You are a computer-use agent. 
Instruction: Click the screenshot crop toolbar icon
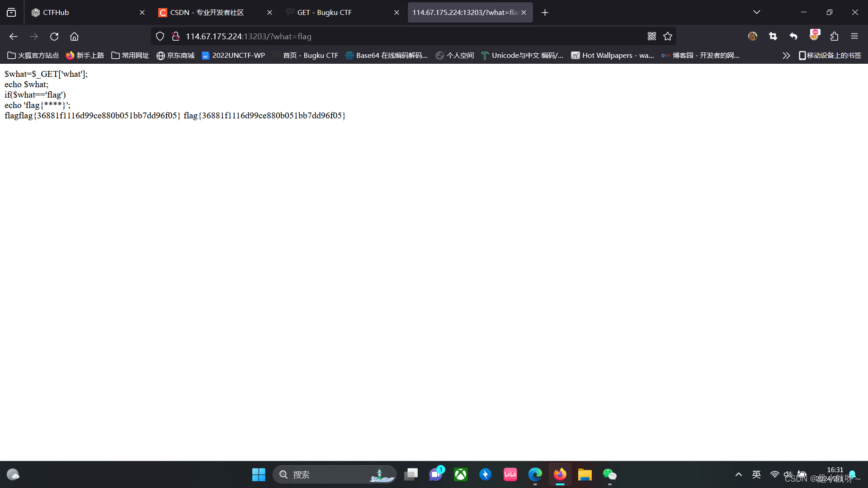coord(773,37)
